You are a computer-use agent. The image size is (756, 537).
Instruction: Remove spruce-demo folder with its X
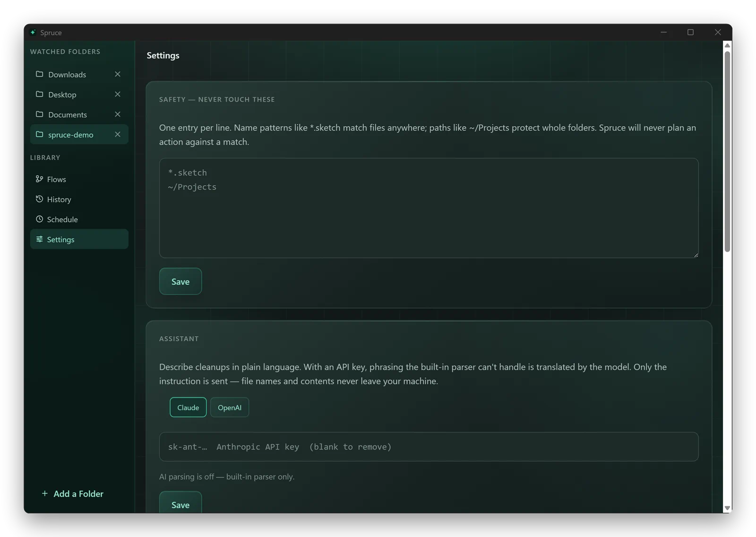(x=118, y=134)
